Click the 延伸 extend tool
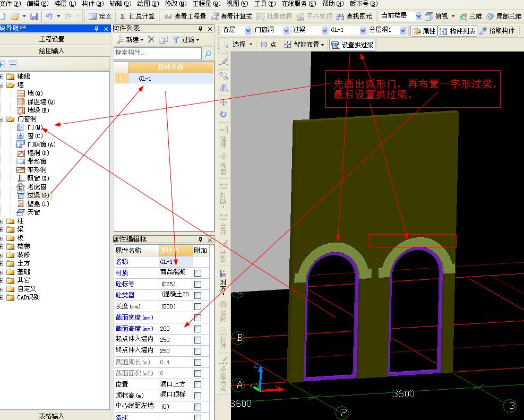This screenshot has height=420, width=524. tap(223, 138)
